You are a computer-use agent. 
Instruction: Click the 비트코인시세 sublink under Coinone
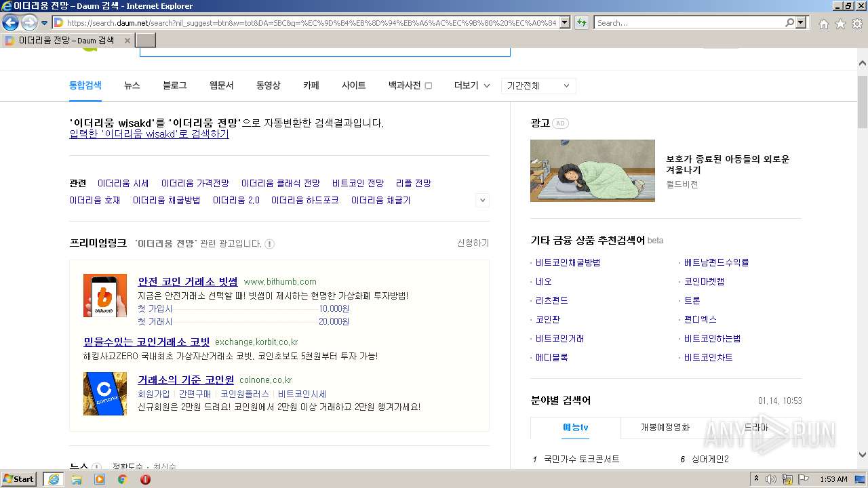click(302, 394)
